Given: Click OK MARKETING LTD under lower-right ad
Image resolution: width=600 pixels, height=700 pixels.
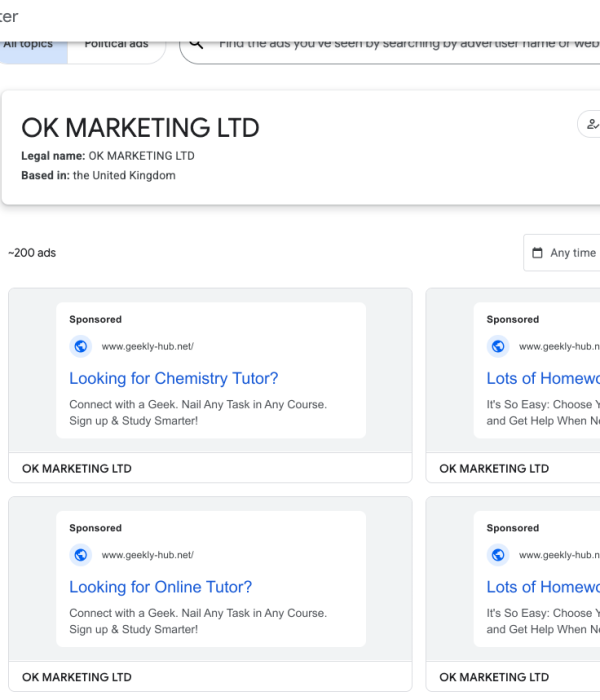Looking at the screenshot, I should pos(494,677).
